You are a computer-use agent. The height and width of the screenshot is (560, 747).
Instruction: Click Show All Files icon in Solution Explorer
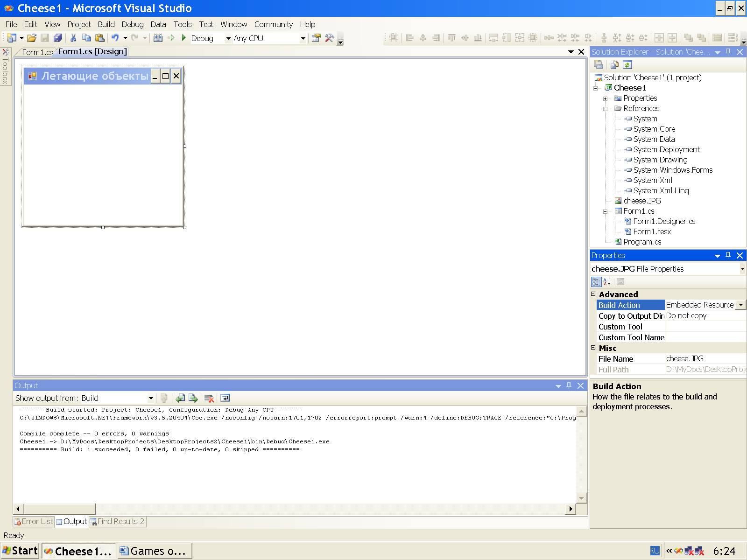(x=614, y=65)
